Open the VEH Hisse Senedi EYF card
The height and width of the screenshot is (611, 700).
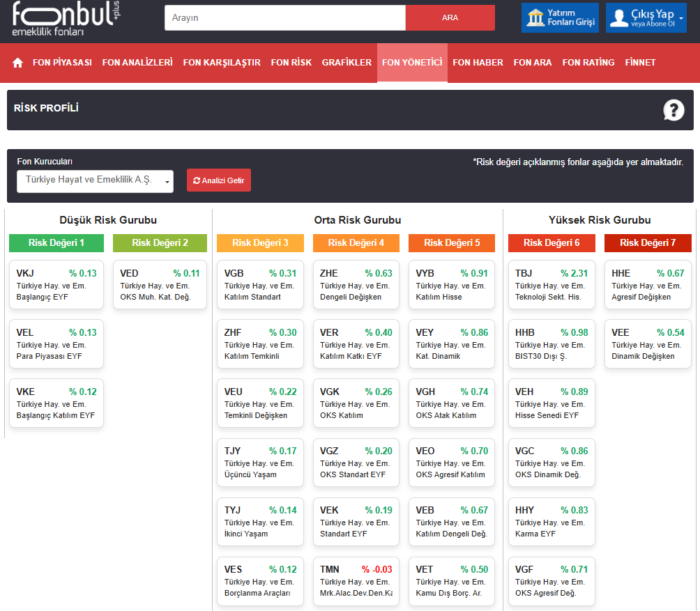click(551, 403)
